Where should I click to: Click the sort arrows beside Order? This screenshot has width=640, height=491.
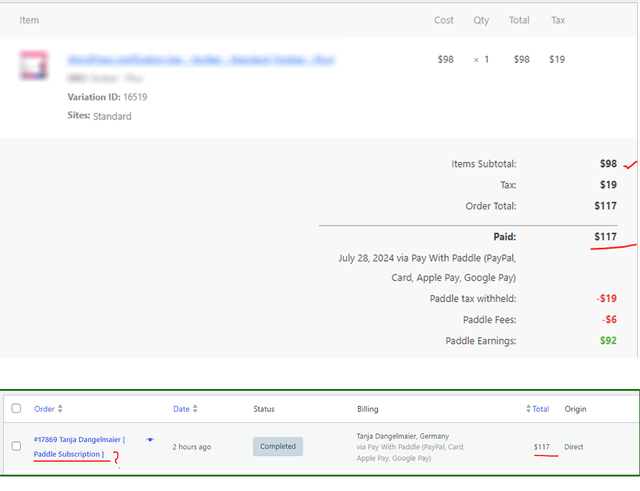[x=60, y=409]
